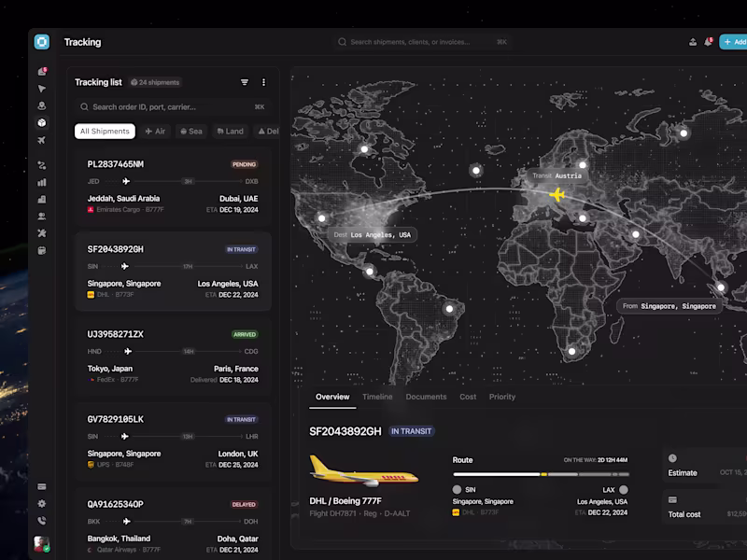
Task: Switch to the Overview tab
Action: 332,397
